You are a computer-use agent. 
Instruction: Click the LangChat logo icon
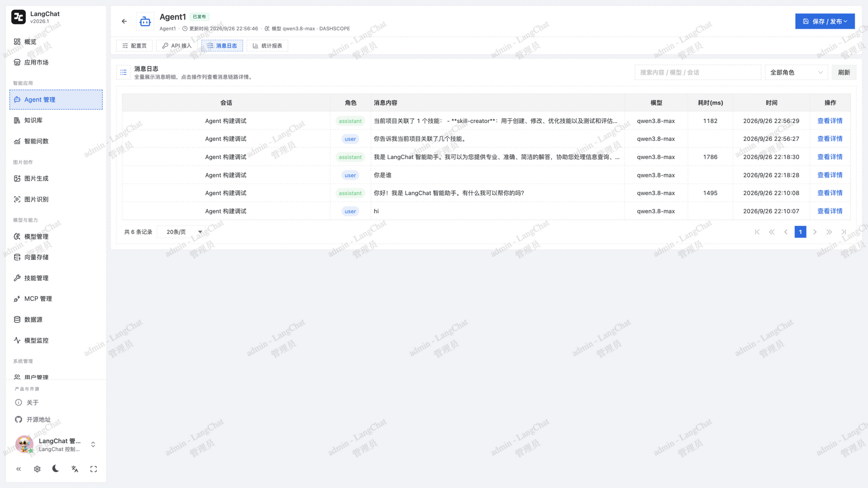point(19,17)
